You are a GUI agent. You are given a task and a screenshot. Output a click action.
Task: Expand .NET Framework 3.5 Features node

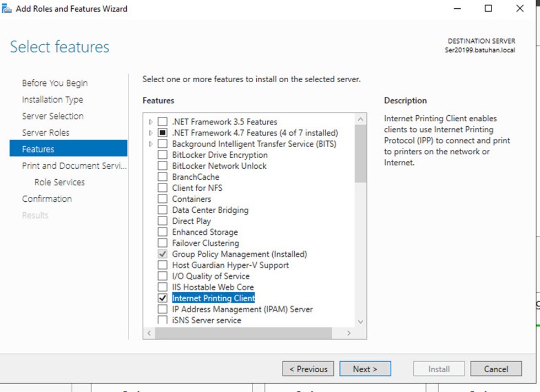[150, 122]
